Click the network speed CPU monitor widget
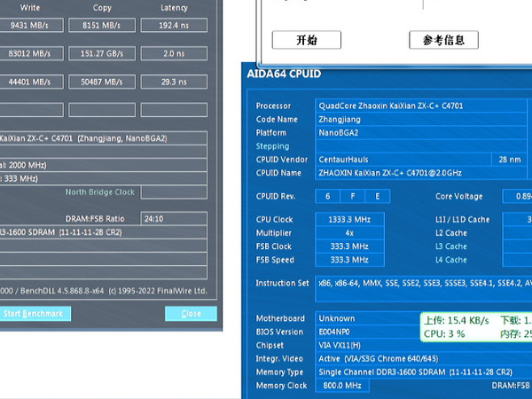The width and height of the screenshot is (532, 399). pos(476,327)
